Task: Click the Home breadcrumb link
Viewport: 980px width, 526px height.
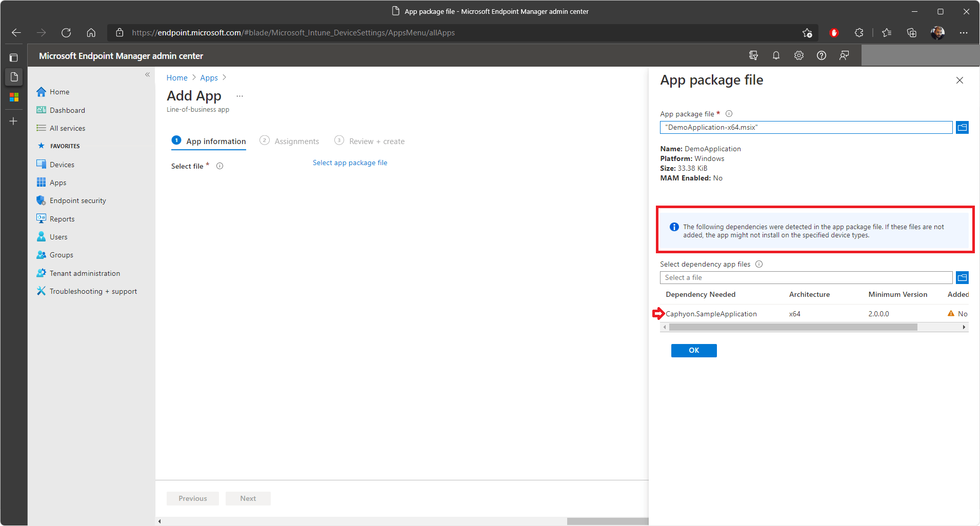Action: pos(177,78)
